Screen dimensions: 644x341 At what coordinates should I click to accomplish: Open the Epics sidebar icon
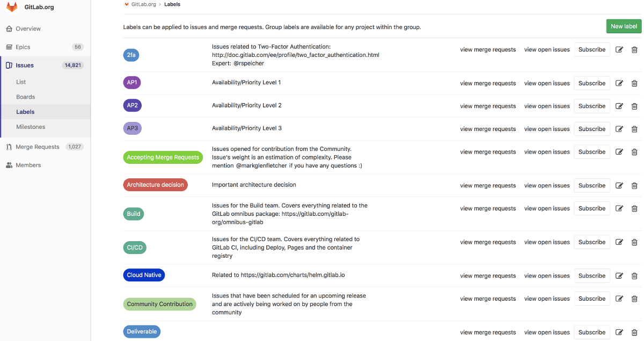9,47
